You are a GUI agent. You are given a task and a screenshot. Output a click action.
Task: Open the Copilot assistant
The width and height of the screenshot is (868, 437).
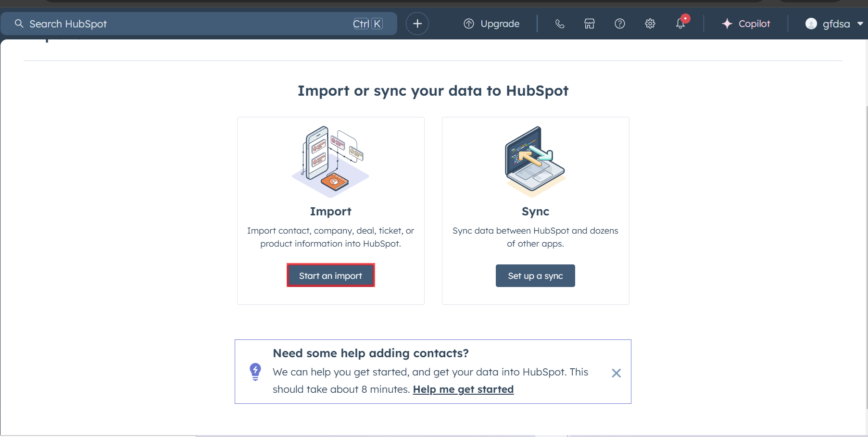[x=746, y=24]
